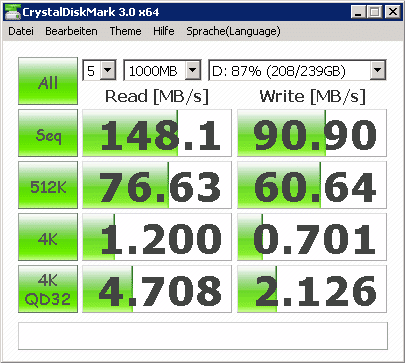Open the Theme menu
The width and height of the screenshot is (405, 363).
125,31
